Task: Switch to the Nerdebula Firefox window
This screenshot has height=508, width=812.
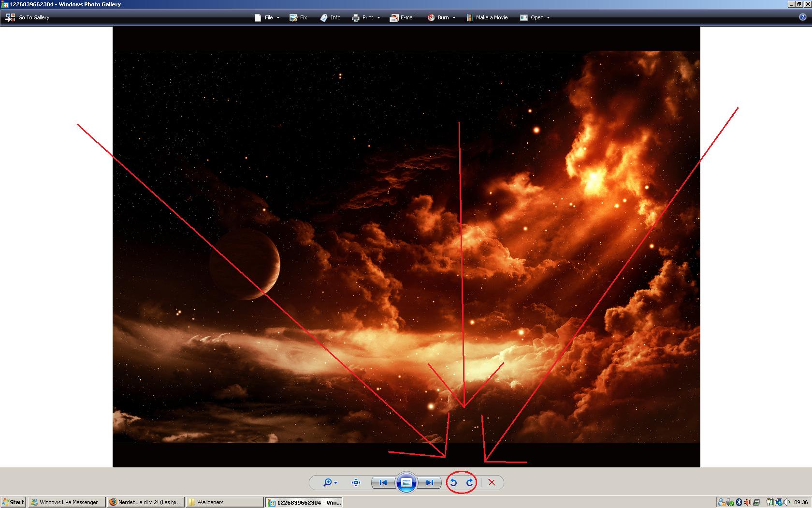Action: tap(145, 502)
